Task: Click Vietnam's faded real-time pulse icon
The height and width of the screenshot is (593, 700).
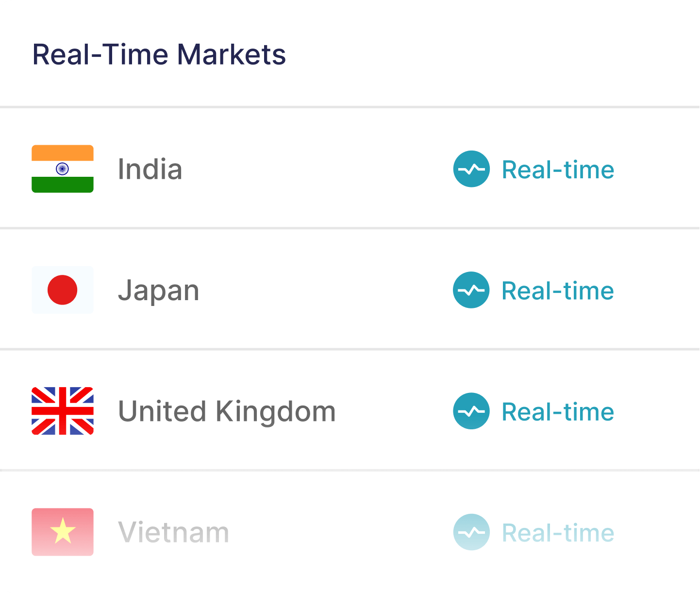Action: click(471, 532)
